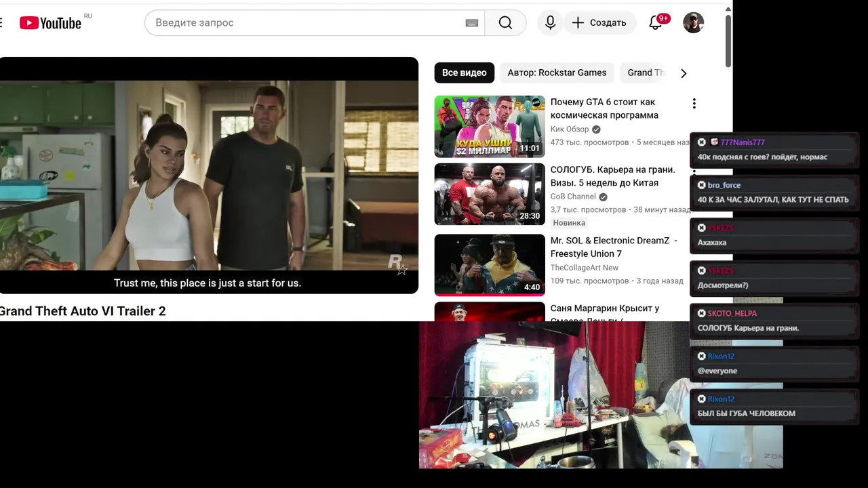Click the Создать button

point(599,23)
